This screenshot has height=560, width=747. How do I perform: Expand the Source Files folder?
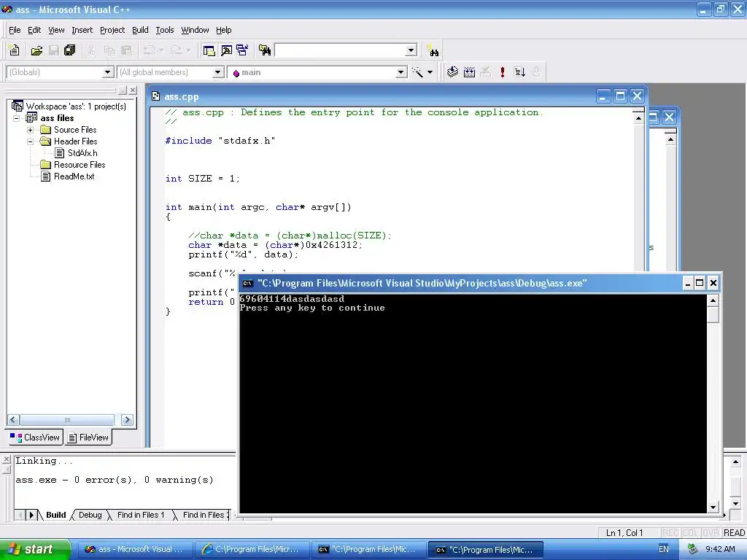30,130
